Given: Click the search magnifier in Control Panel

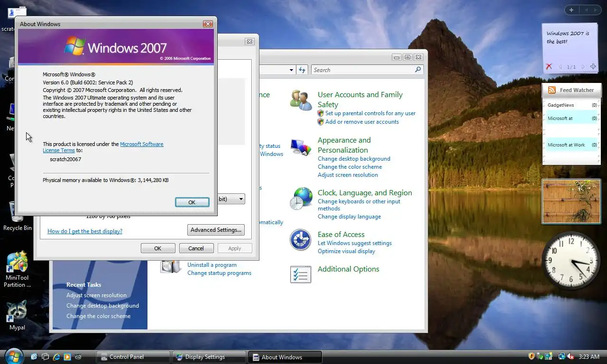Looking at the screenshot, I should (x=418, y=70).
